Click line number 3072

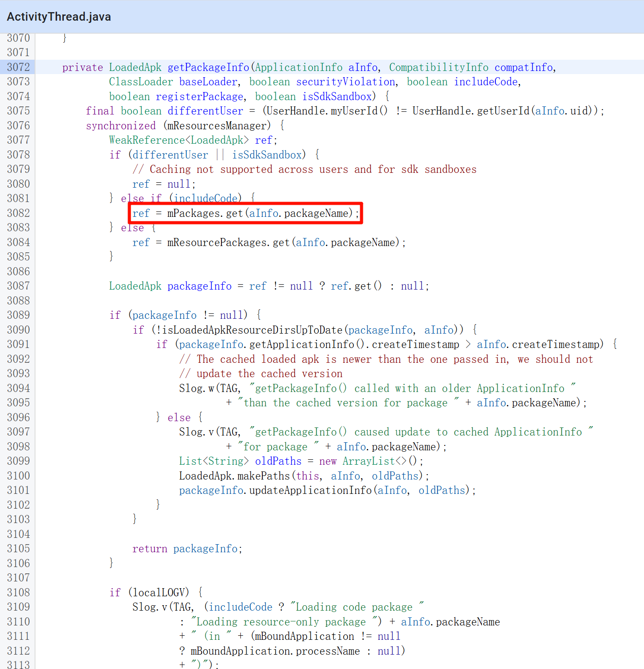(x=18, y=67)
